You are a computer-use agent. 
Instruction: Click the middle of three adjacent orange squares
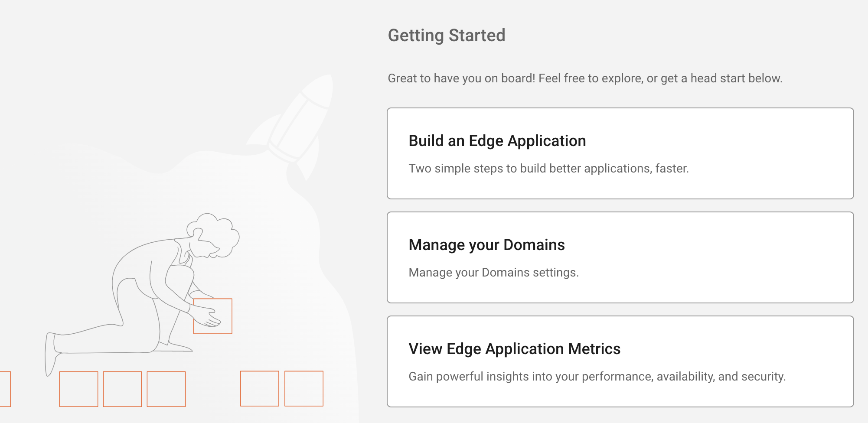(x=122, y=389)
